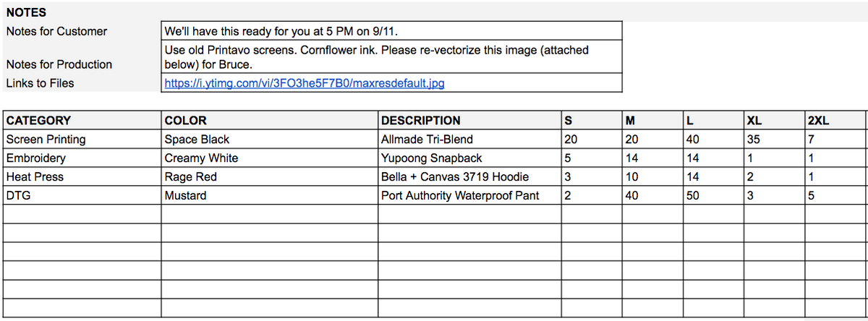868x321 pixels.
Task: Click the Embroidery category cell
Action: (x=36, y=158)
